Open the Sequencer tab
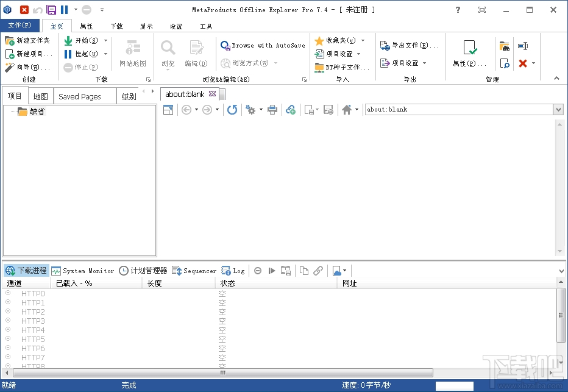This screenshot has height=392, width=568. click(x=194, y=271)
